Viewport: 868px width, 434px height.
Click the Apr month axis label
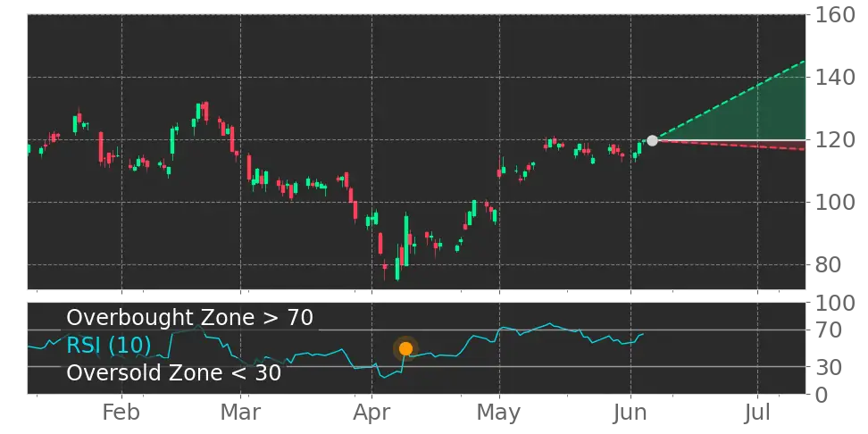point(371,413)
